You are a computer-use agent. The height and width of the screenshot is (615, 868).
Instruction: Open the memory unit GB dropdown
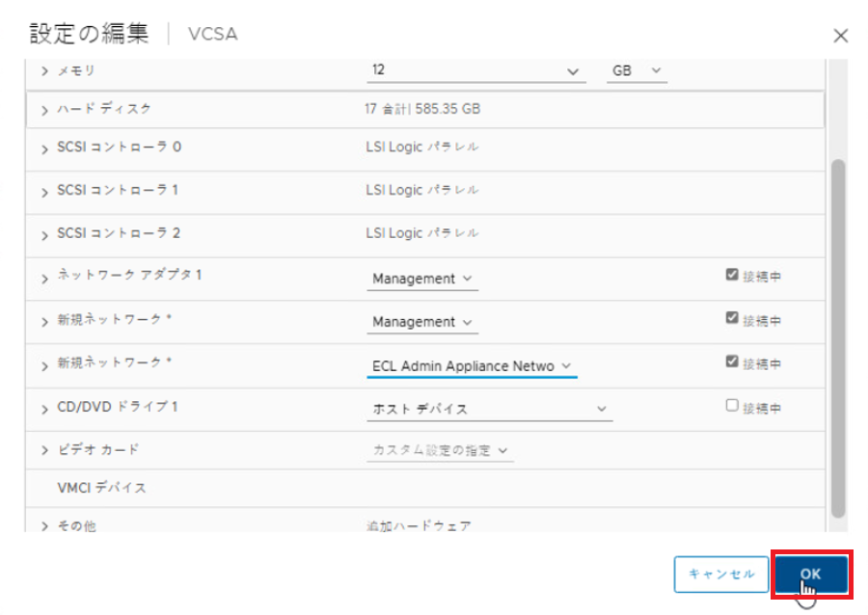pos(637,71)
